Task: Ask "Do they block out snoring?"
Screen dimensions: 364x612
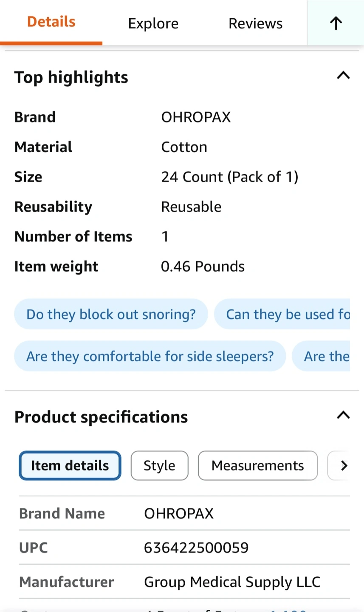Action: tap(111, 314)
